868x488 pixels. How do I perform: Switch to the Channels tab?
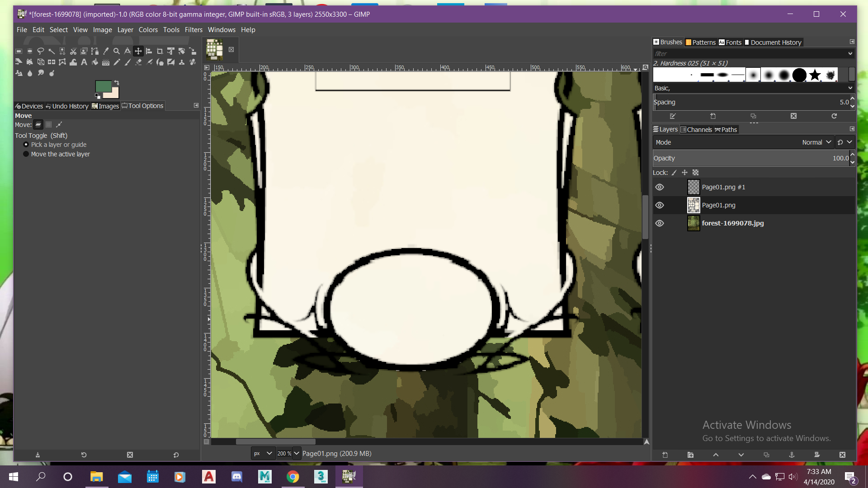click(x=696, y=130)
